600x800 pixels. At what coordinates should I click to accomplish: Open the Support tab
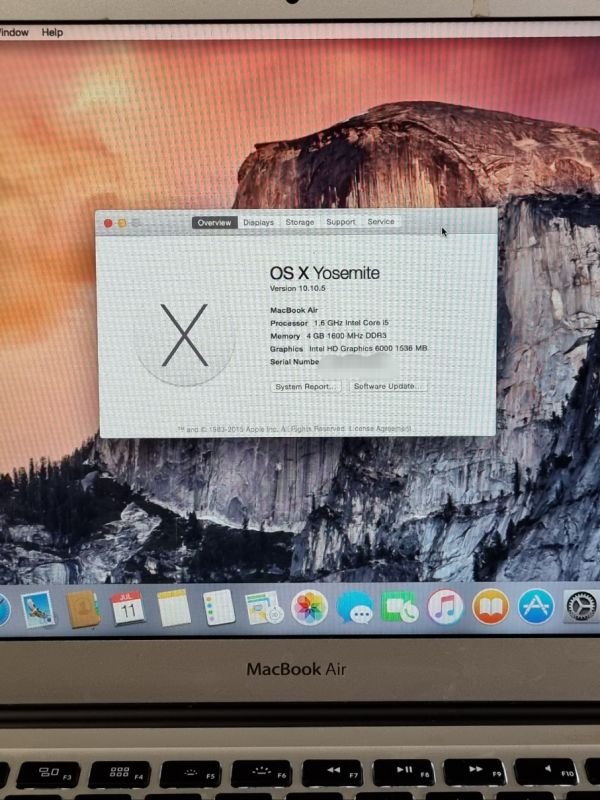pos(341,222)
